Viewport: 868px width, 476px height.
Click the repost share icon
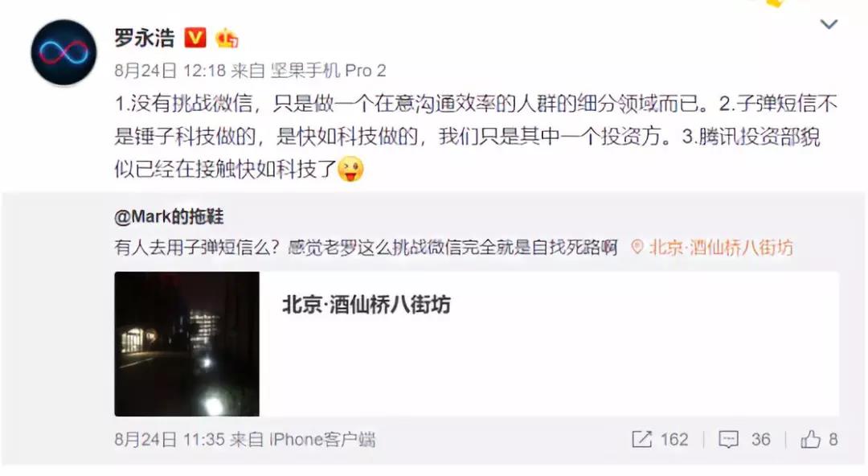641,440
